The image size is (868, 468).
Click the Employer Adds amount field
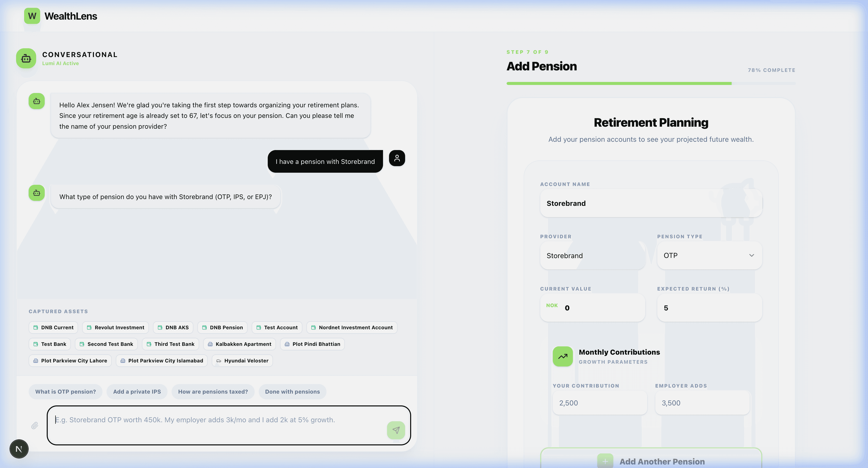(702, 403)
